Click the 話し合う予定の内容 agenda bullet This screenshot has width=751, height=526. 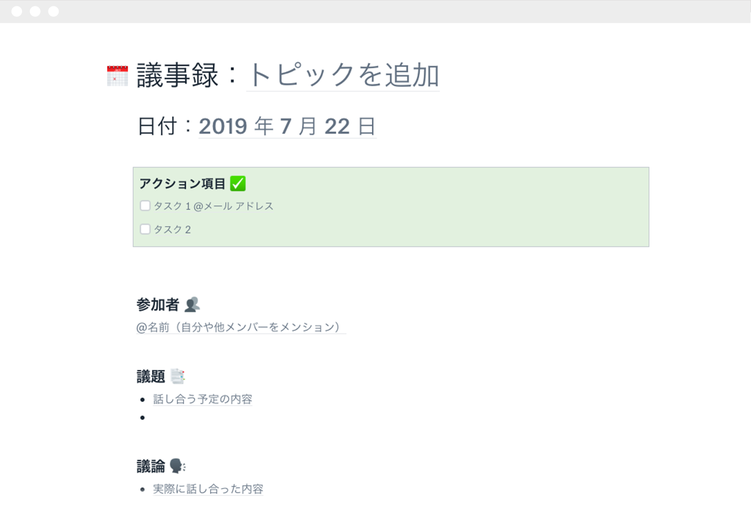(203, 399)
